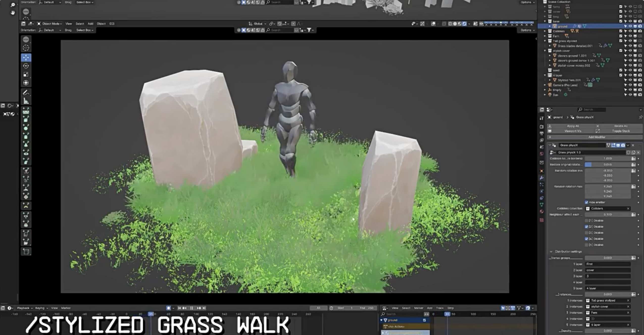Open the Keying menu in the timeline
Viewport: 644px width, 335px height.
[x=40, y=308]
